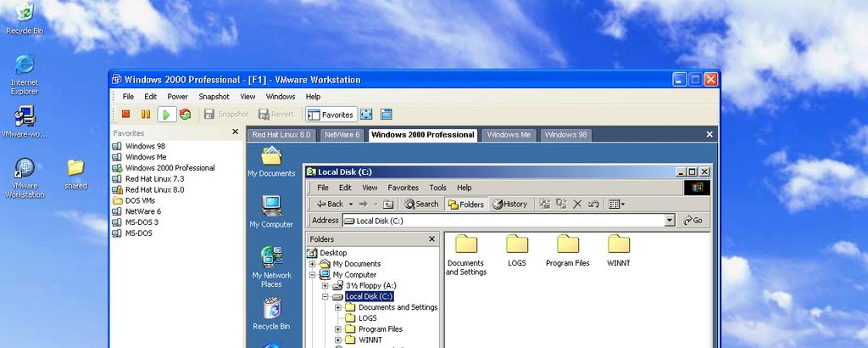
Task: Expand My Documents in folder tree
Action: pos(312,264)
